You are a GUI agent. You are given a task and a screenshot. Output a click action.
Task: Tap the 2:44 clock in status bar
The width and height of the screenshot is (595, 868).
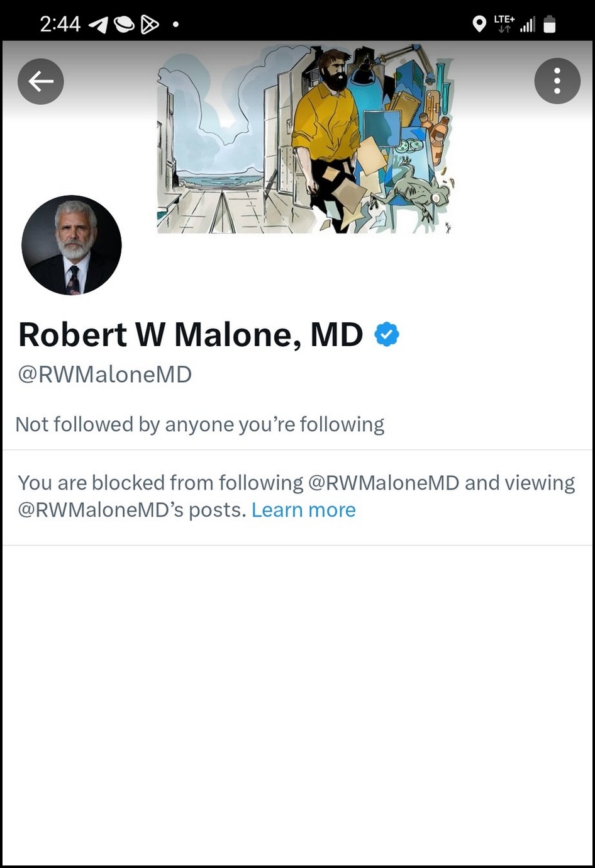(60, 25)
